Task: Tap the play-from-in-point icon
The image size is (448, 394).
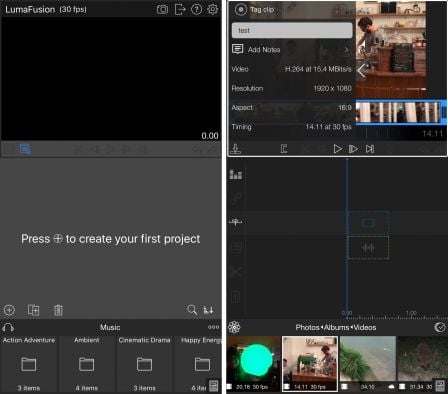Action: click(353, 149)
